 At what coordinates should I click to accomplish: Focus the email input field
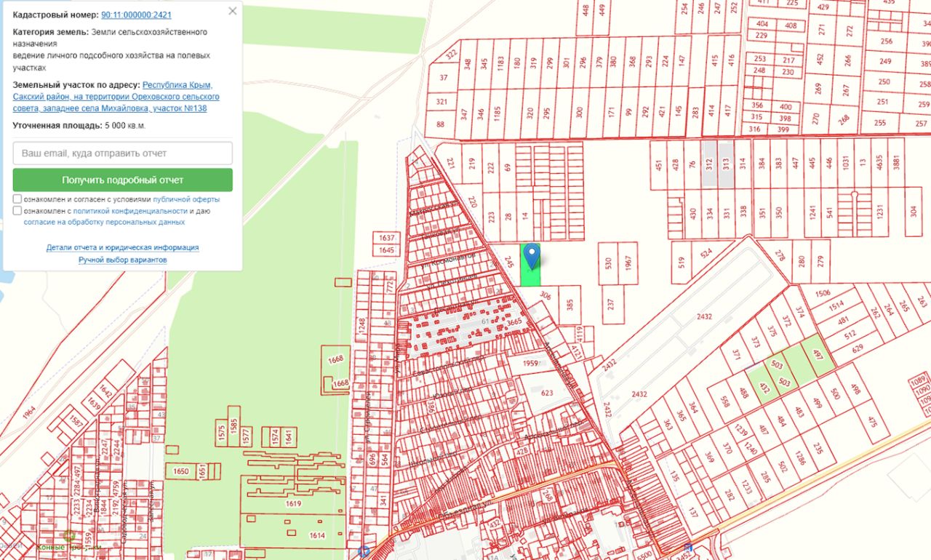(122, 153)
